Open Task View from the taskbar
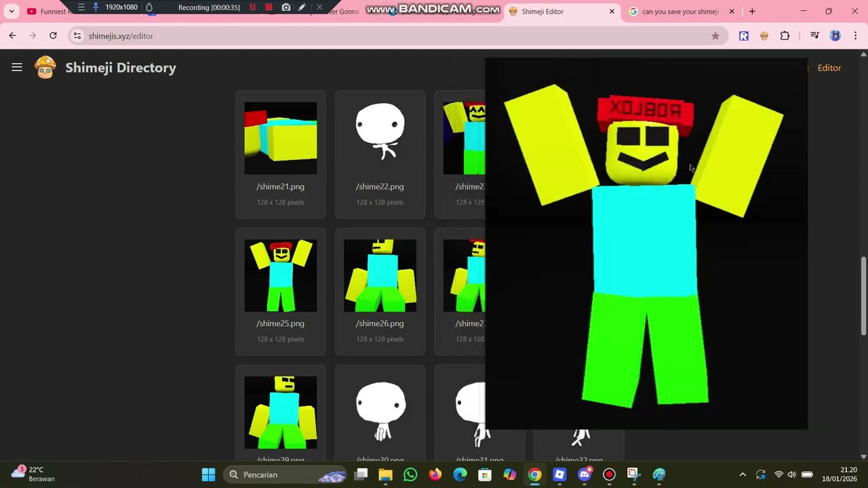Viewport: 868px width, 488px height. point(361,474)
